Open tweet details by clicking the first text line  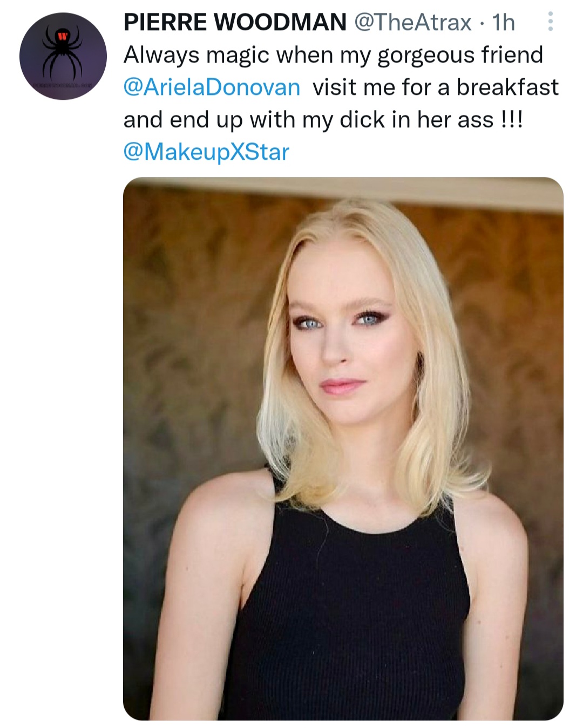[x=333, y=55]
